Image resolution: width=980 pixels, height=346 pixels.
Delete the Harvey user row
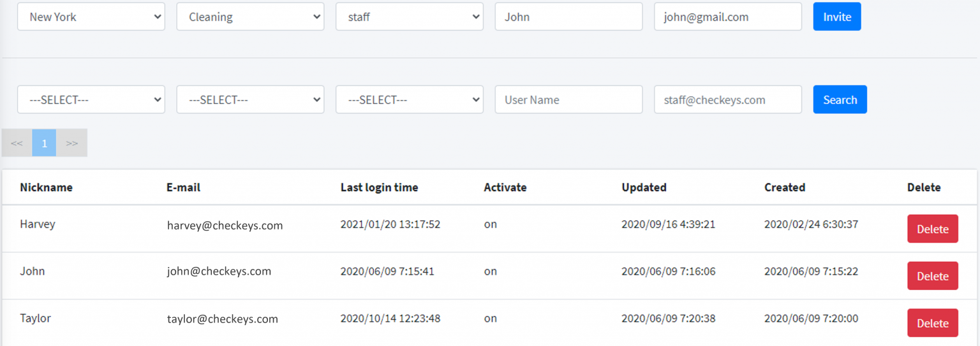click(x=932, y=229)
